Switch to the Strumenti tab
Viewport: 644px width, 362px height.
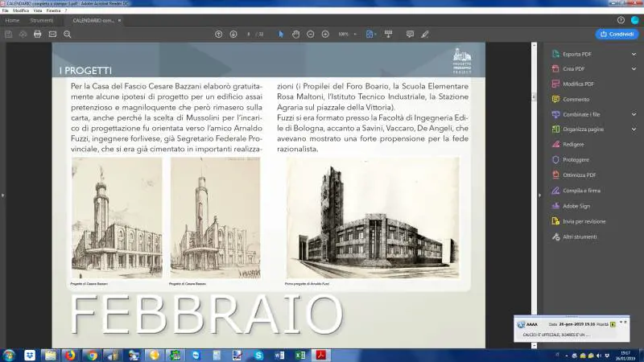[x=42, y=20]
